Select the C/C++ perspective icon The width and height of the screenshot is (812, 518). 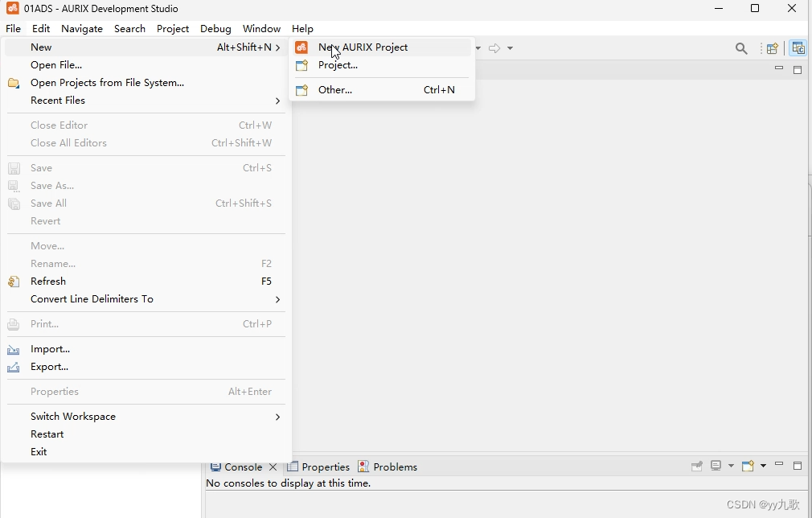[798, 48]
